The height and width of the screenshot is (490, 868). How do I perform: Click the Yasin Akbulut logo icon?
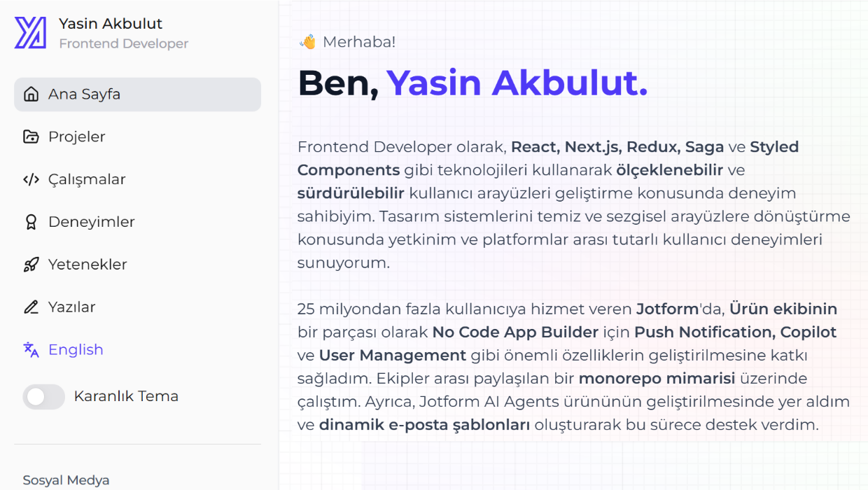29,32
